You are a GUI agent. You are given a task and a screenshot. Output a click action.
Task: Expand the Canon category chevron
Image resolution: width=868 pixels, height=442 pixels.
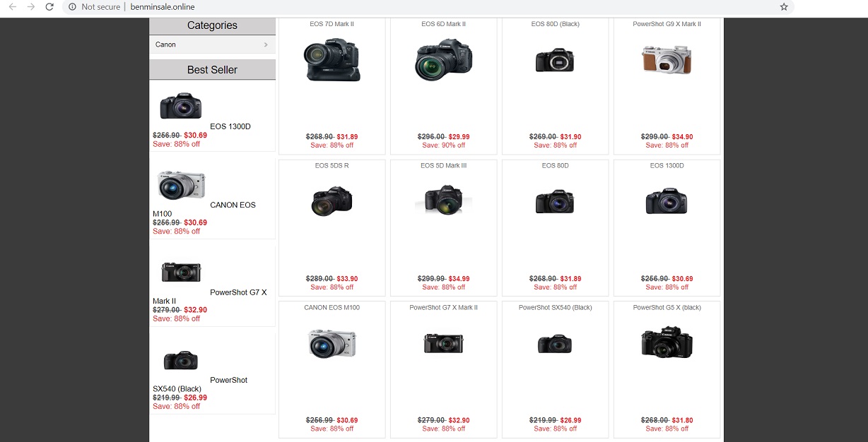pos(266,44)
